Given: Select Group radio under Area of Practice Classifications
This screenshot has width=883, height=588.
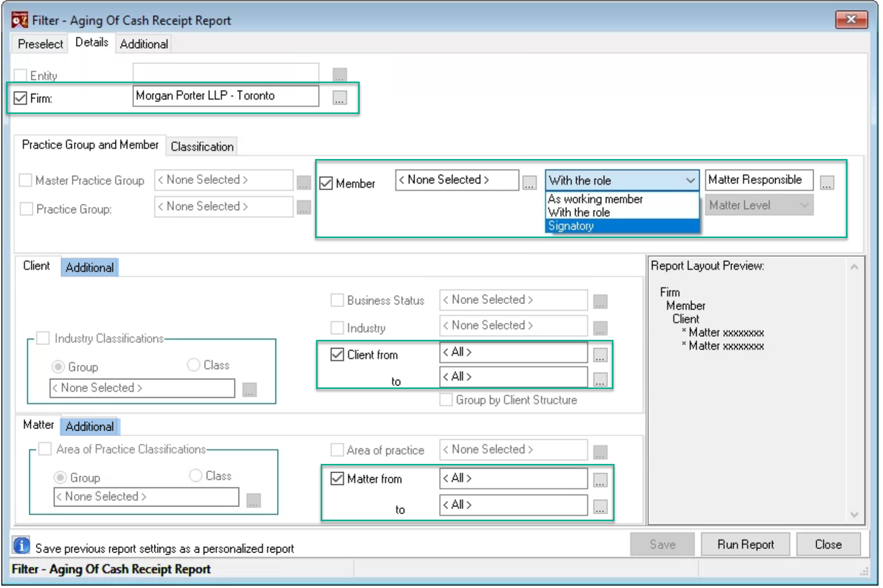Looking at the screenshot, I should pyautogui.click(x=60, y=478).
